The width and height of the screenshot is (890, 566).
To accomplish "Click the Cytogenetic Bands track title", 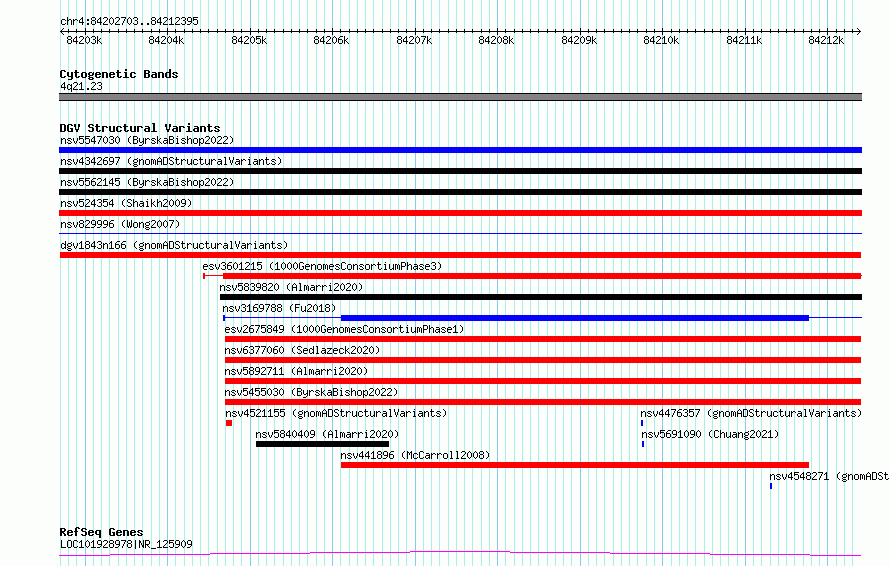I will click(x=119, y=74).
